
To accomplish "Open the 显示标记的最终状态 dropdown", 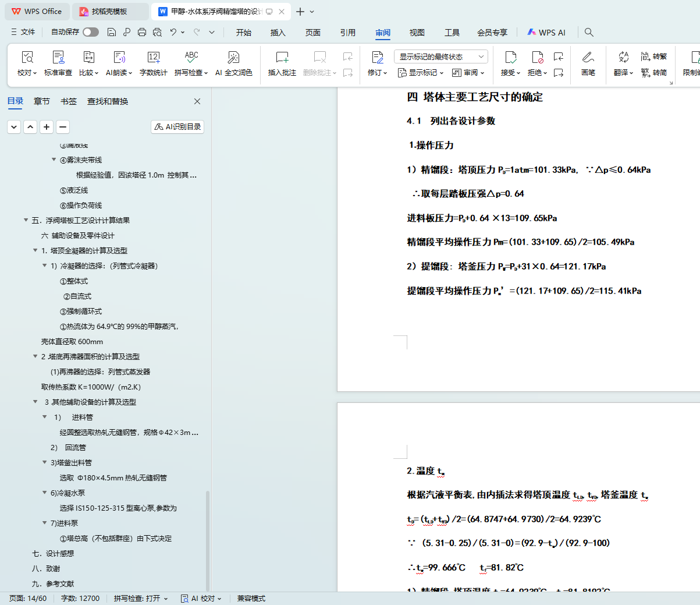I will pos(440,56).
